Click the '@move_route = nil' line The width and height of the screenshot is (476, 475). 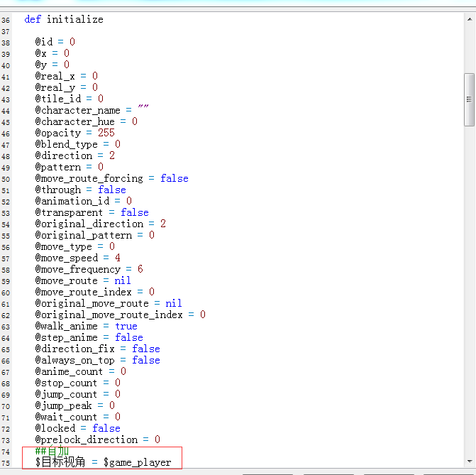(83, 280)
